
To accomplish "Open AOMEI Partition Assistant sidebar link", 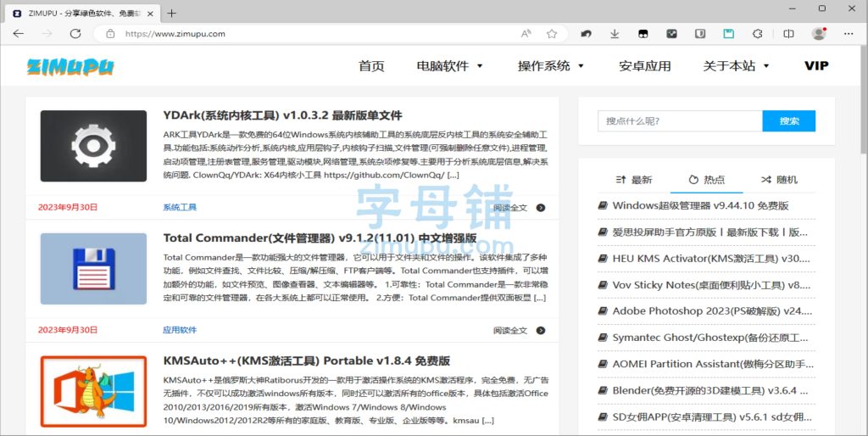I will coord(713,365).
